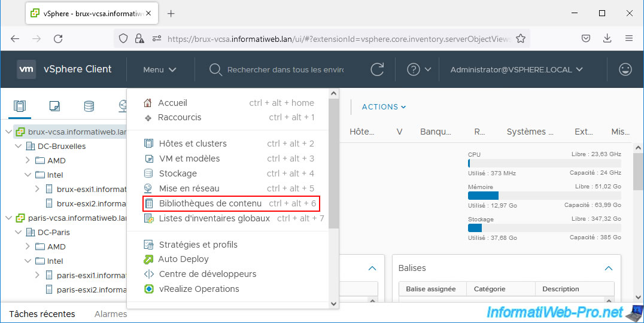Screen dimensions: 644x323
Task: Click the Centre de développeurs code icon
Action: pyautogui.click(x=148, y=274)
